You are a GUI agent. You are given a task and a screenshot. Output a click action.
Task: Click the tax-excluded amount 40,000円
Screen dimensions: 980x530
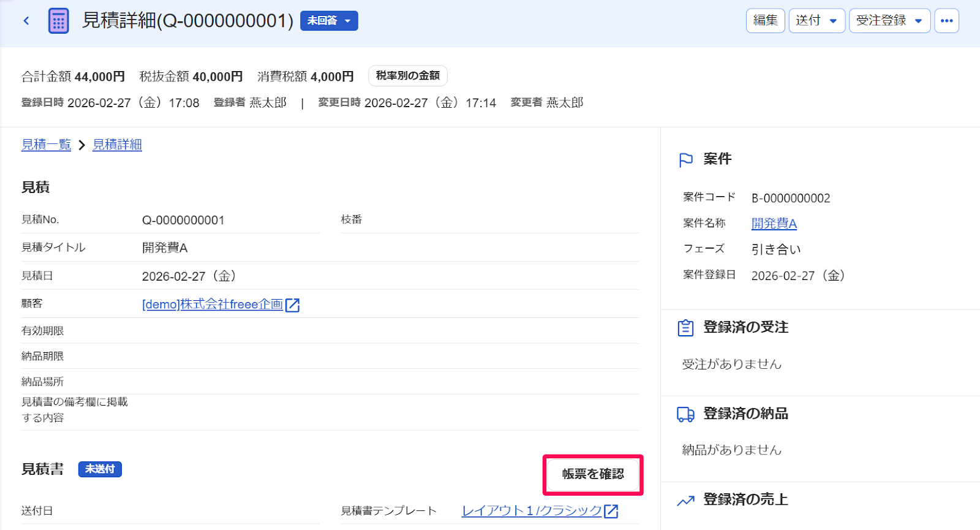[217, 77]
